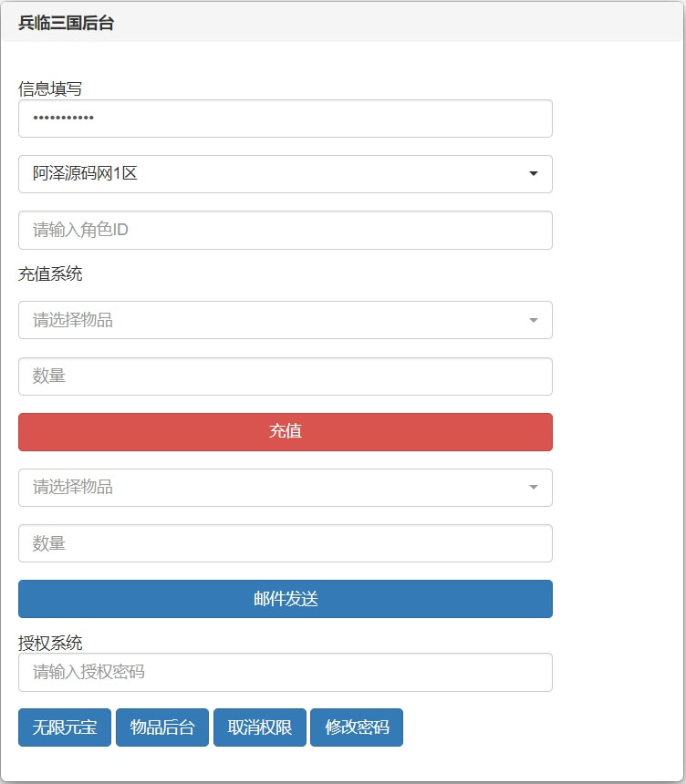Activate the 无限元宝 unlimited gold button
The width and height of the screenshot is (686, 784).
(64, 727)
